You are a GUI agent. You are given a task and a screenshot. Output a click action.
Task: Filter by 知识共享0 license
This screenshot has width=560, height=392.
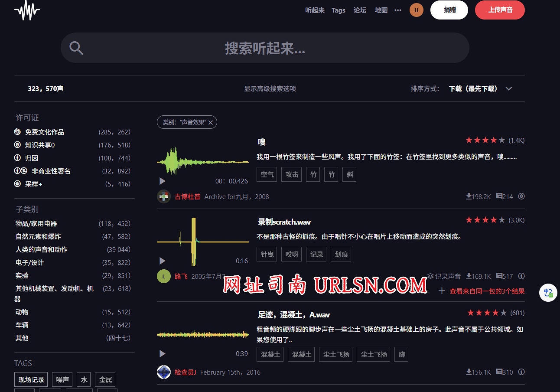click(x=40, y=145)
